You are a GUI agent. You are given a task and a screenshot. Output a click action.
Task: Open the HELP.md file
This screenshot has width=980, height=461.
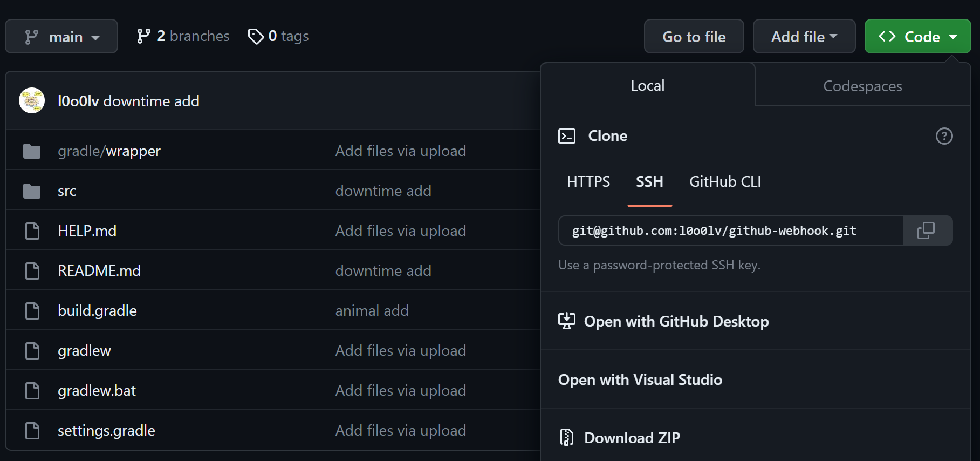click(x=87, y=231)
